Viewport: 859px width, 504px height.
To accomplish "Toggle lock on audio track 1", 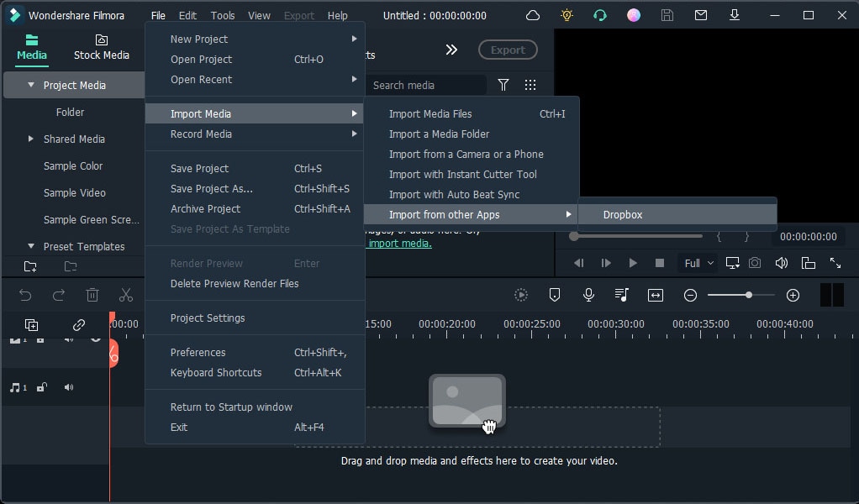I will pyautogui.click(x=42, y=387).
